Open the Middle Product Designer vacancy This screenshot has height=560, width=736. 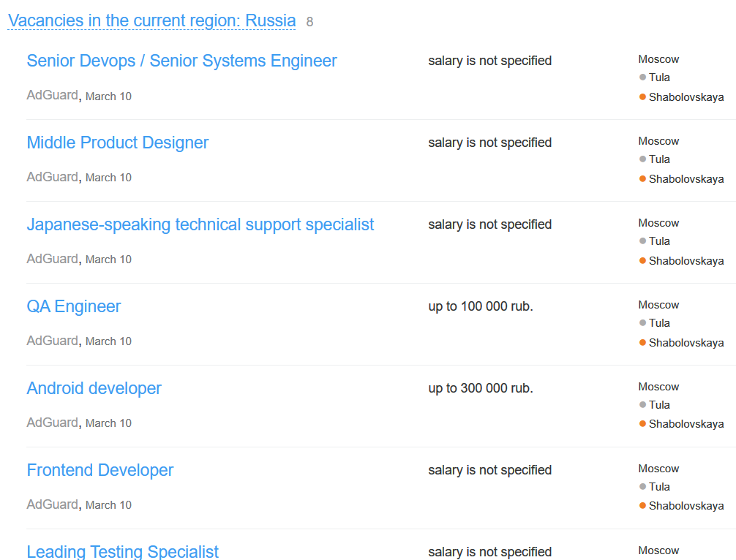[117, 143]
